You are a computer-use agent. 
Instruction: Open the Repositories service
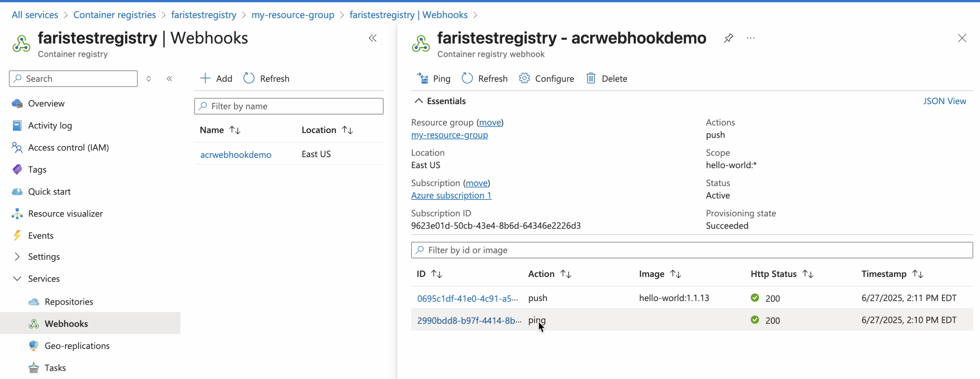69,302
